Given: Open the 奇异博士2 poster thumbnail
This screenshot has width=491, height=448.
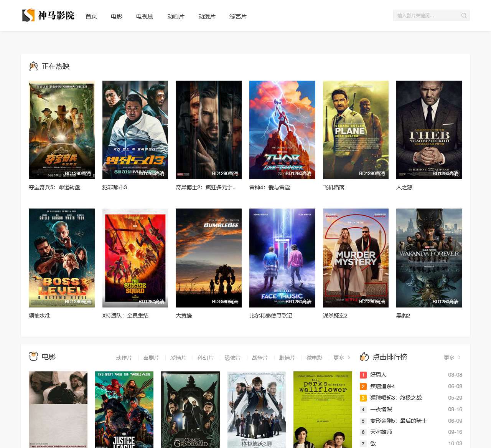Looking at the screenshot, I should [209, 130].
